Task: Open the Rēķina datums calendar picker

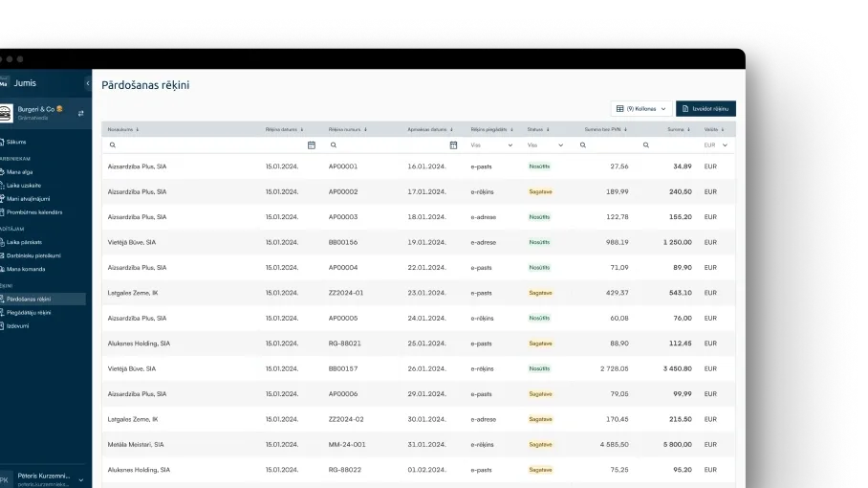Action: (x=312, y=145)
